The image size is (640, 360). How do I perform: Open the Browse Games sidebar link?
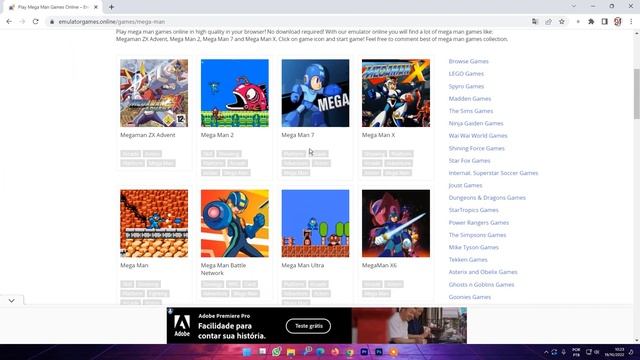[x=468, y=61]
